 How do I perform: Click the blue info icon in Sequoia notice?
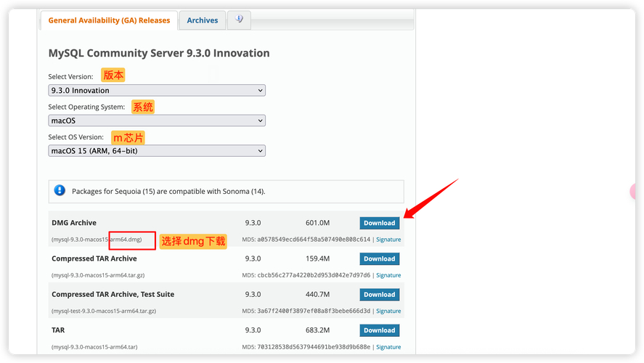click(x=60, y=191)
